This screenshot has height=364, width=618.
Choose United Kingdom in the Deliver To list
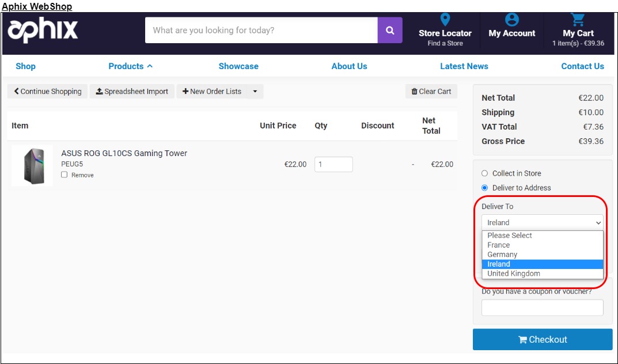[x=513, y=274]
